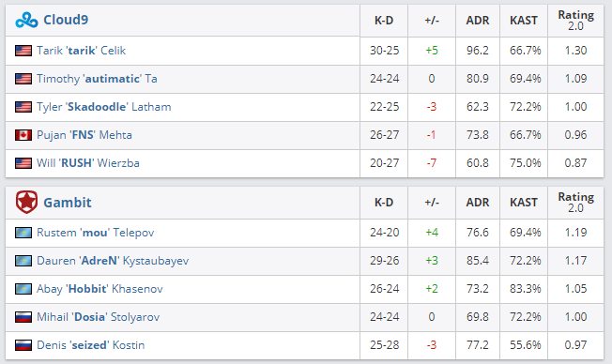Click the Kazakhstan flag beside mou

(x=23, y=233)
